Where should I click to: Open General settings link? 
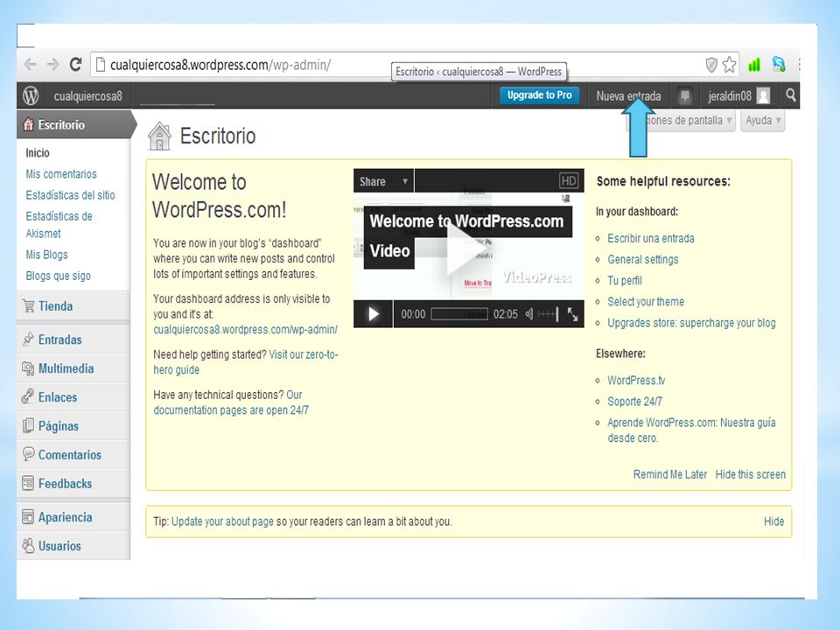(643, 259)
